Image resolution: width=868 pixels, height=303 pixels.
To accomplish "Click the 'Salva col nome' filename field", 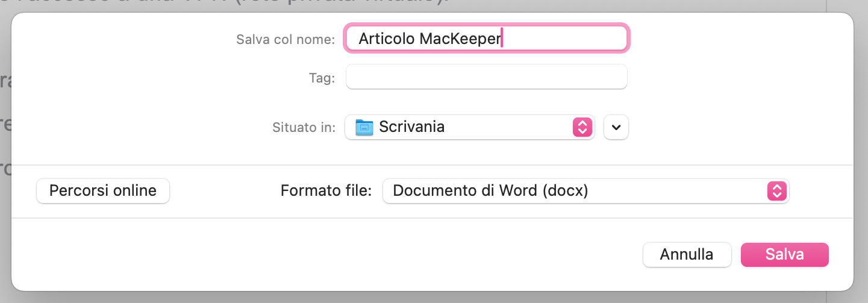I will (487, 39).
